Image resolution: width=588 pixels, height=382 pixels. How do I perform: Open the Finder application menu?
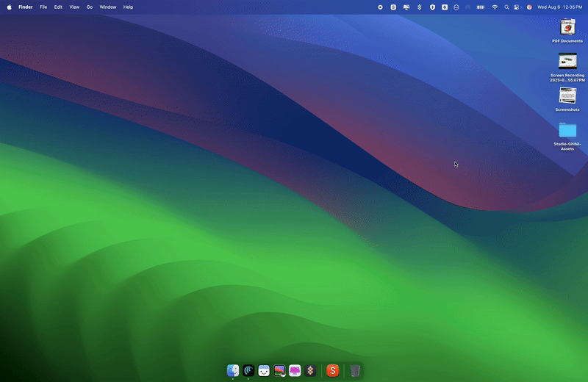tap(26, 7)
